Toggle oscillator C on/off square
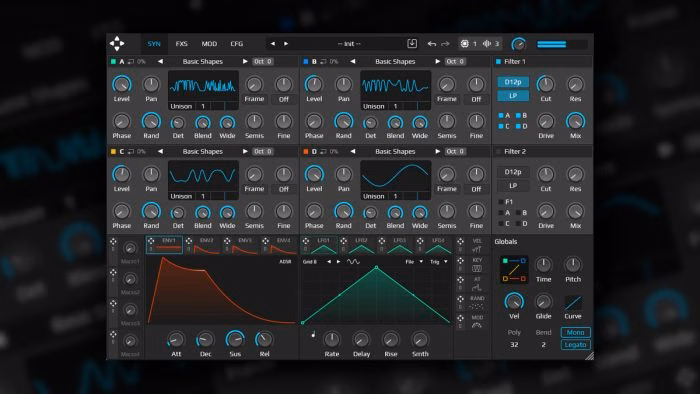Screen dimensions: 700x394 tap(113, 152)
